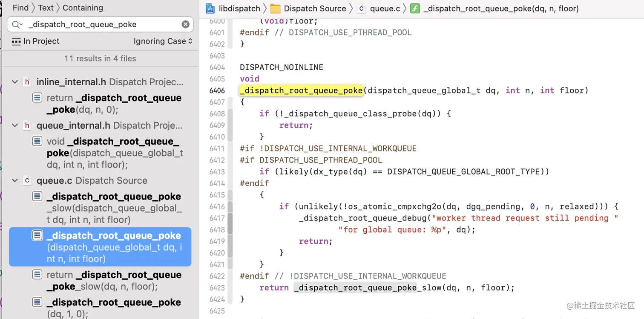The image size is (644, 319).
Task: Open the search options magnifier menu
Action: pyautogui.click(x=17, y=25)
